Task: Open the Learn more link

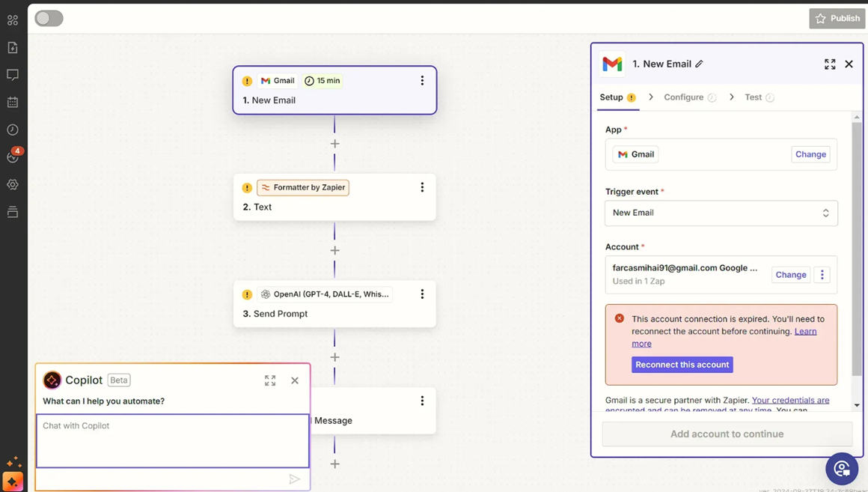Action: click(x=805, y=331)
